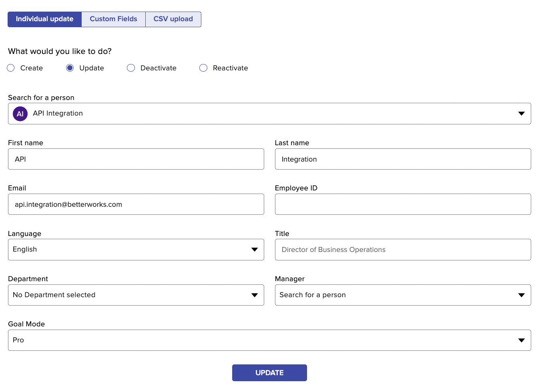Open the Search for a person dropdown arrow
The image size is (542, 392).
[x=521, y=114]
